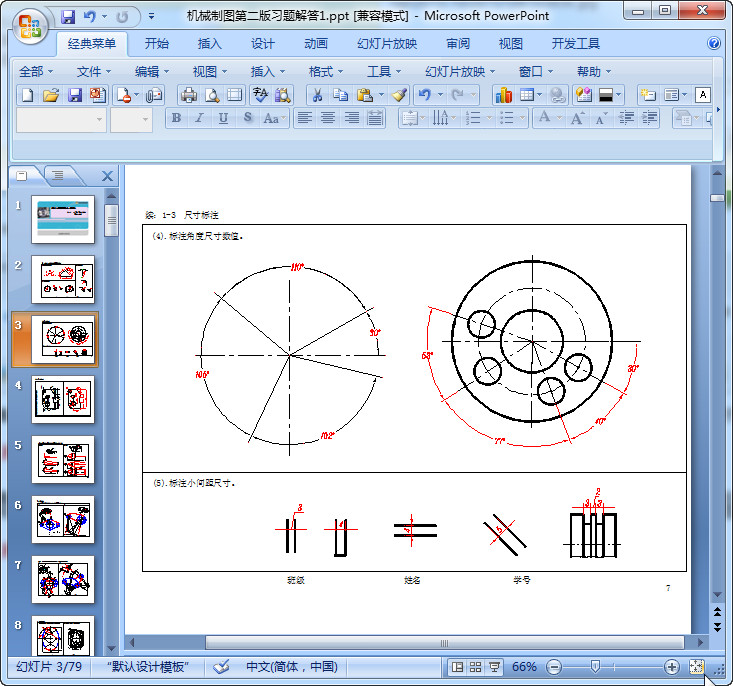Expand the font name combo box
The height and width of the screenshot is (686, 733).
pos(99,119)
